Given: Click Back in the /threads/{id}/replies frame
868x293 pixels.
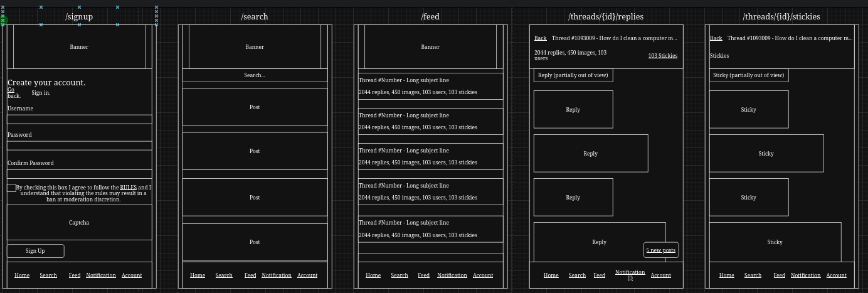Looking at the screenshot, I should click(540, 38).
